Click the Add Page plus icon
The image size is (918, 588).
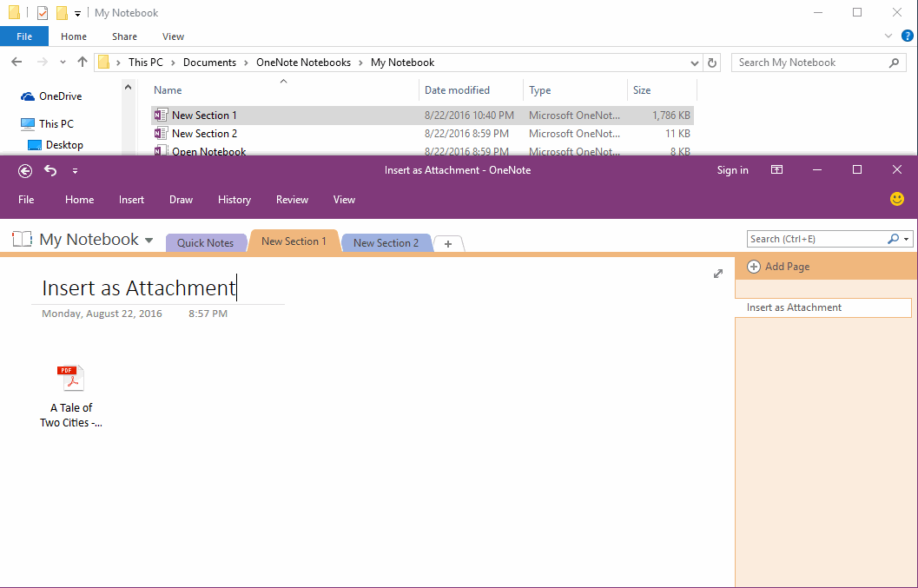[754, 267]
